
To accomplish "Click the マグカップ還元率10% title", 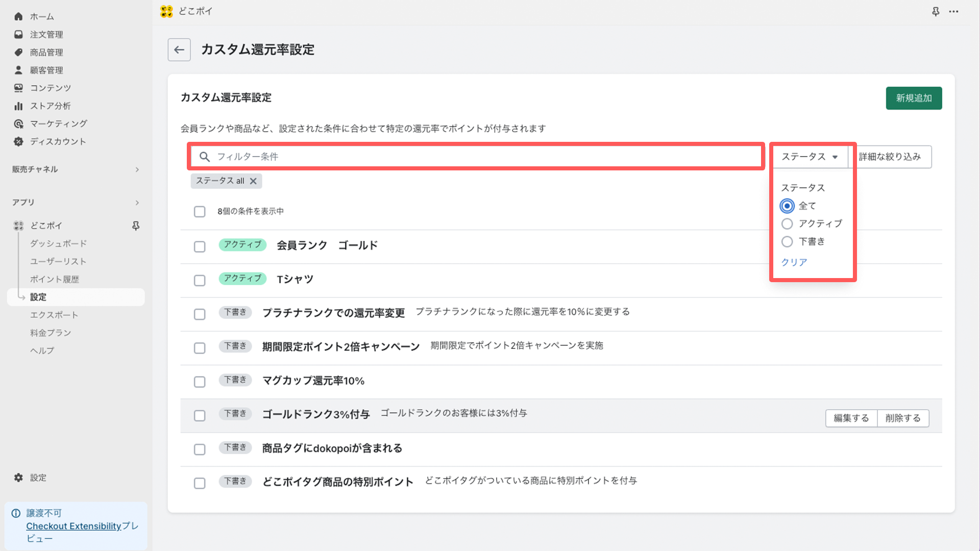I will point(313,381).
